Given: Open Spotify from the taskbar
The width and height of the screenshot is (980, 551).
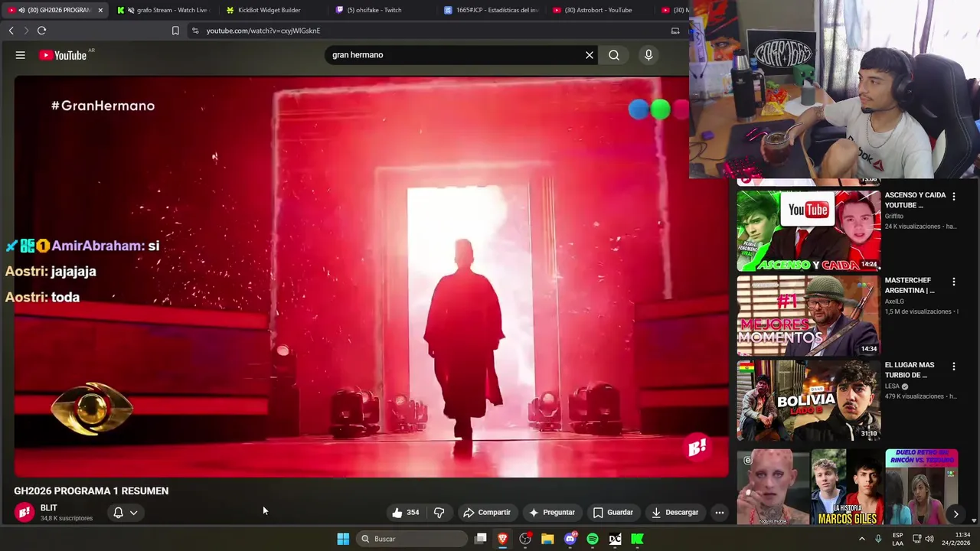Looking at the screenshot, I should 593,539.
